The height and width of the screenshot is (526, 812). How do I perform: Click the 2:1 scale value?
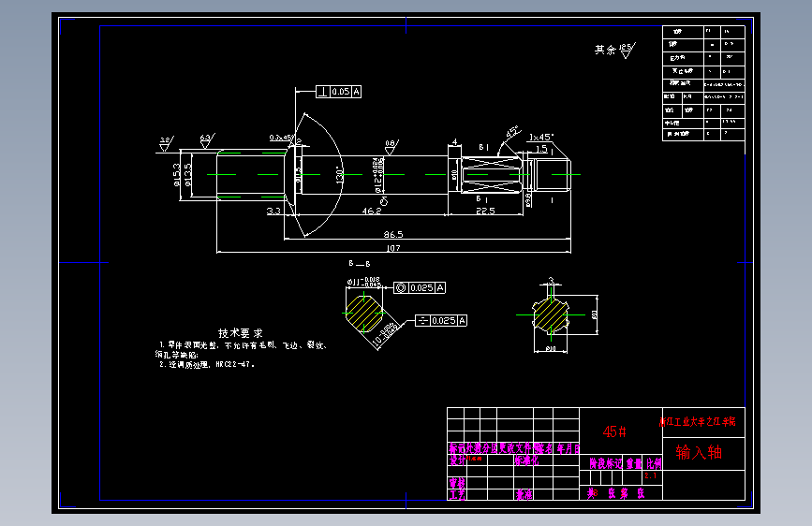click(651, 475)
